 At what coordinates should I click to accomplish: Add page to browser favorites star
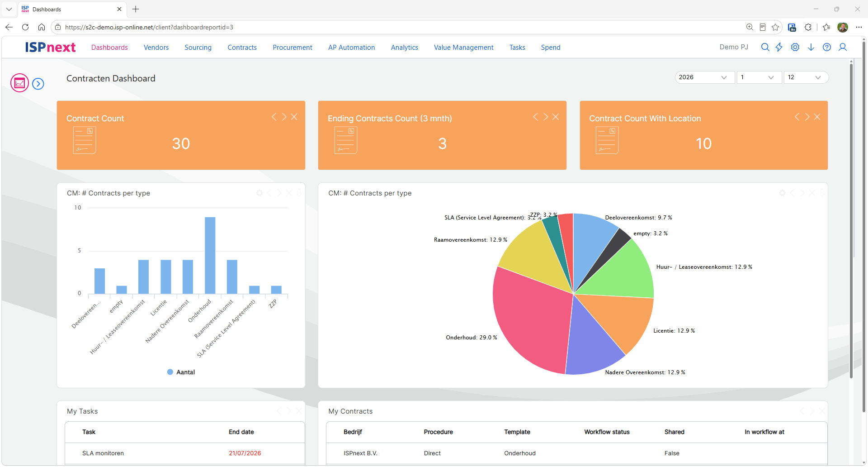click(x=775, y=27)
